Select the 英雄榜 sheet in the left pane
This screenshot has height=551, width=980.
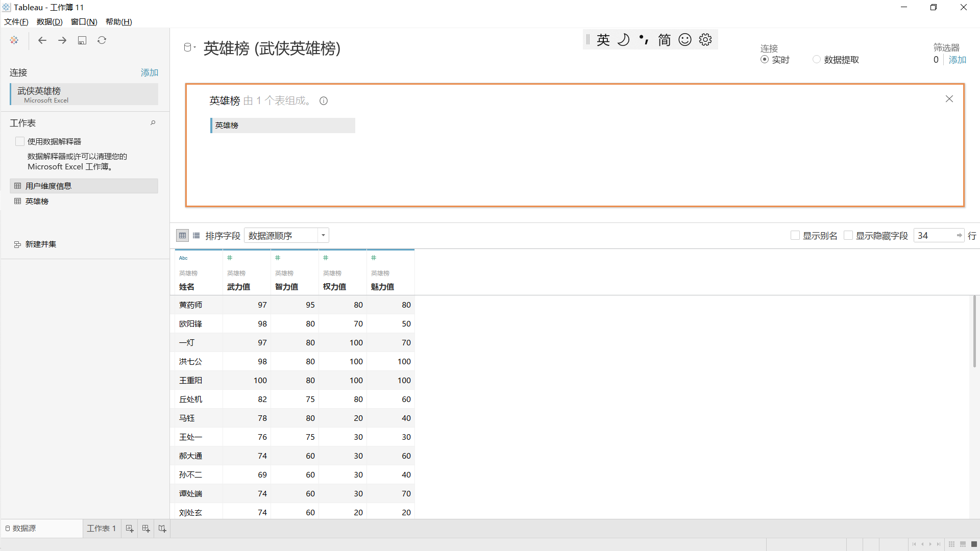[x=84, y=202]
